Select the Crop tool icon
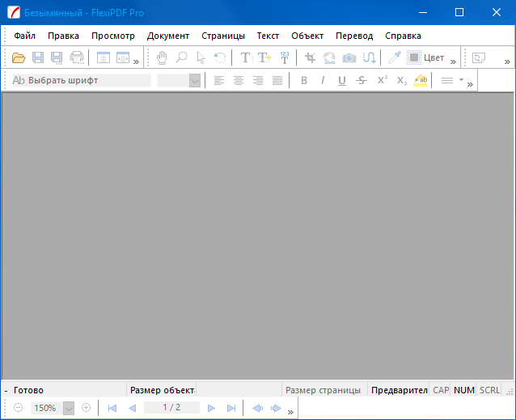516x420 pixels. coord(310,57)
